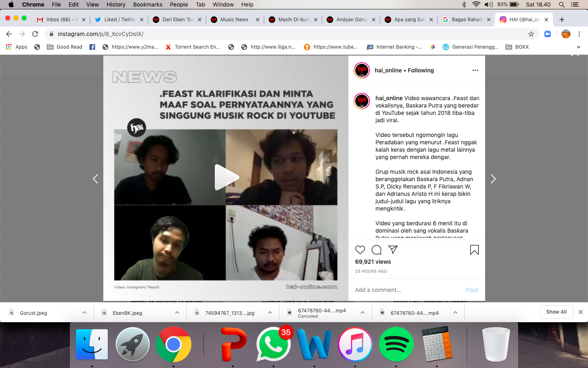Reload the Instagram page
Screen dimensions: 588x368
click(35, 34)
